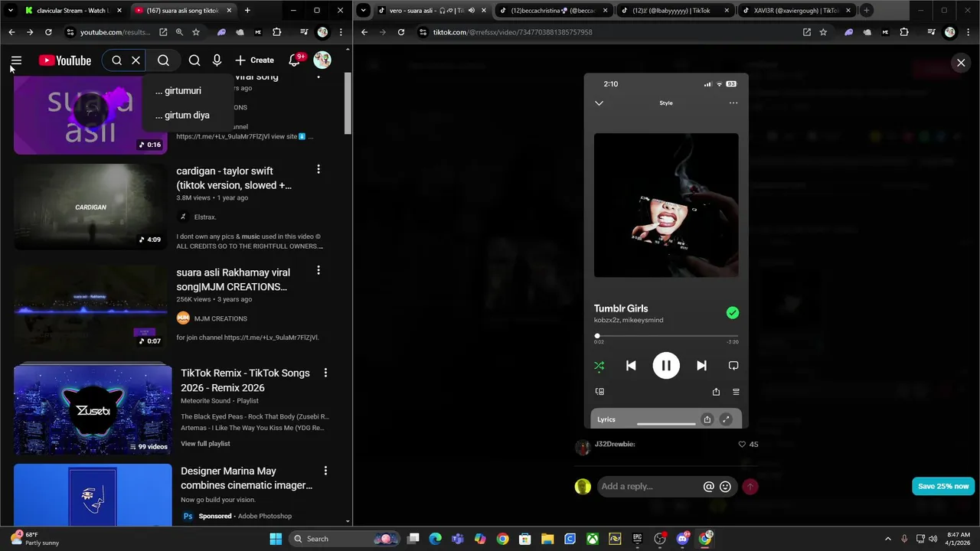
Task: Show hidden system tray icons
Action: pyautogui.click(x=888, y=539)
